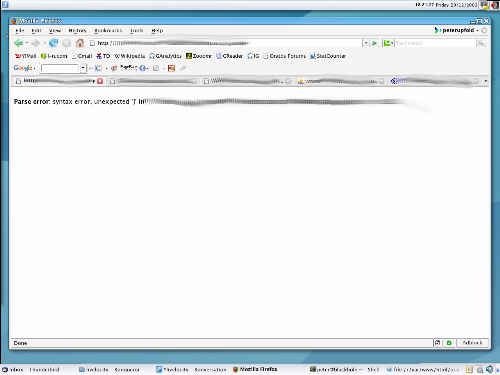The width and height of the screenshot is (500, 375).
Task: Open the View menu
Action: 55,31
